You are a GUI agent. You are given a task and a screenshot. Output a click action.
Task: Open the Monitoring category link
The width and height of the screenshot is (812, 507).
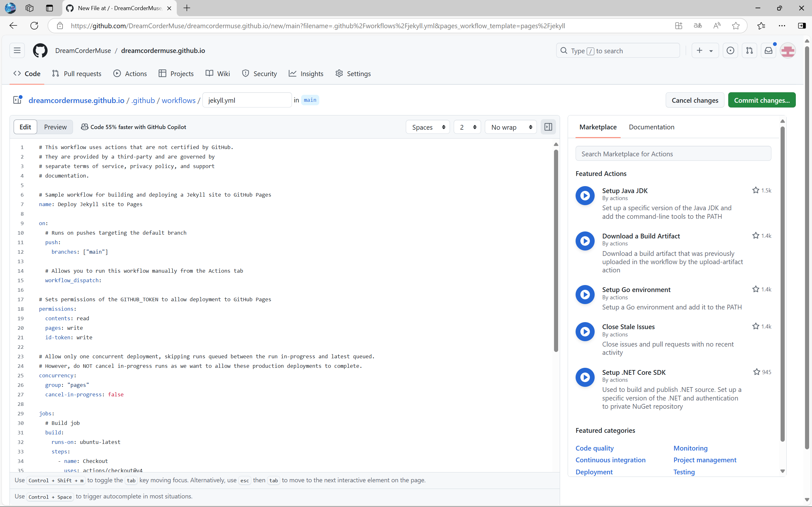pyautogui.click(x=690, y=448)
